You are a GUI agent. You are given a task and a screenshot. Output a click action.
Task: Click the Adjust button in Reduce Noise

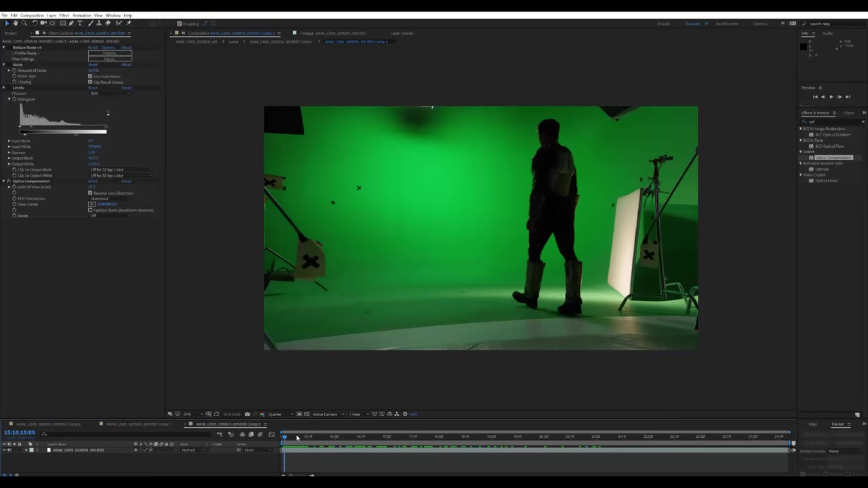pyautogui.click(x=110, y=59)
